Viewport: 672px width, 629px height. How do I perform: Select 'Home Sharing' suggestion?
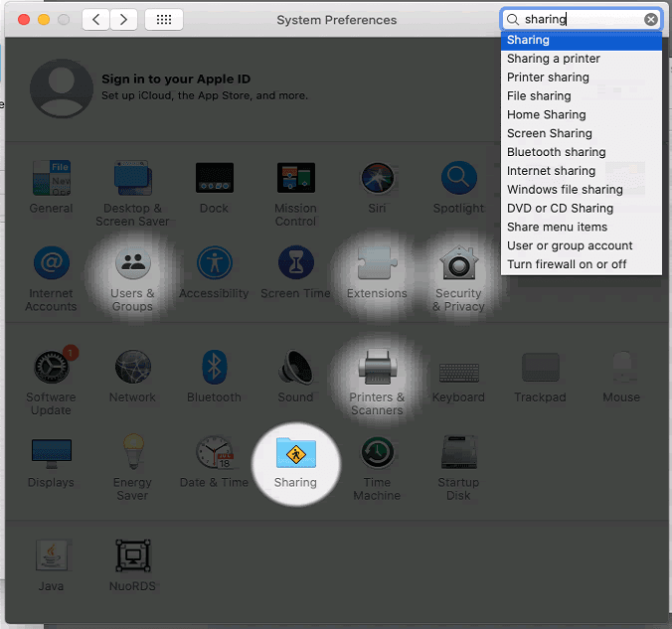pos(582,115)
